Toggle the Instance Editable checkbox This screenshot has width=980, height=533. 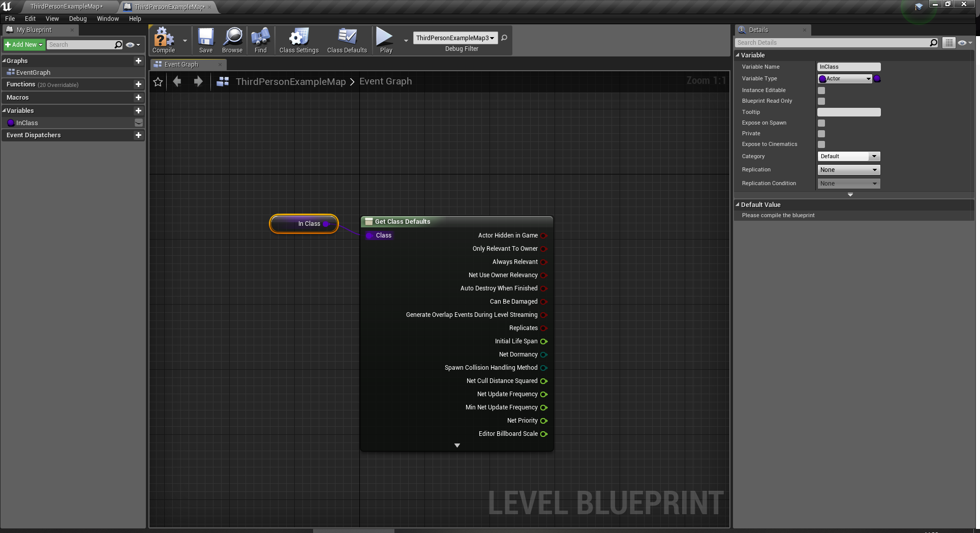[821, 91]
